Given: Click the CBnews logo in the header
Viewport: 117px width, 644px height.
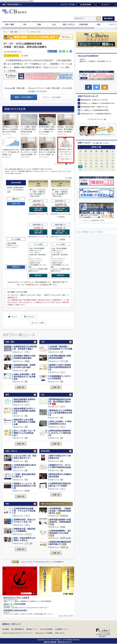Looking at the screenshot, I should (x=14, y=12).
